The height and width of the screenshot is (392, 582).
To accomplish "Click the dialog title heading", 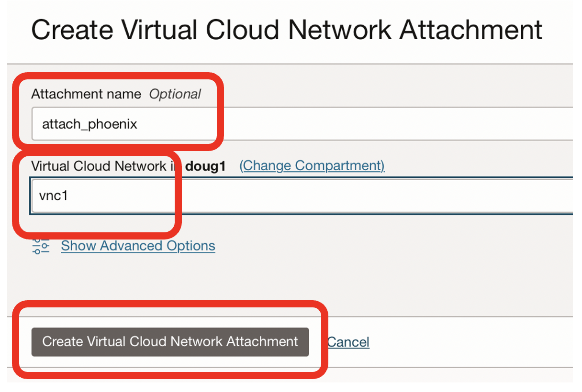I will (x=287, y=31).
